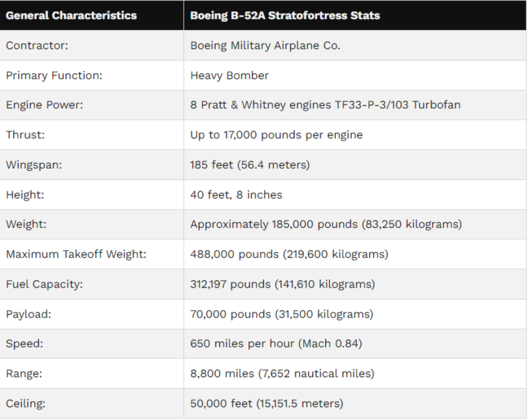528x420 pixels.
Task: Select the Range value 8,800 miles
Action: point(282,374)
